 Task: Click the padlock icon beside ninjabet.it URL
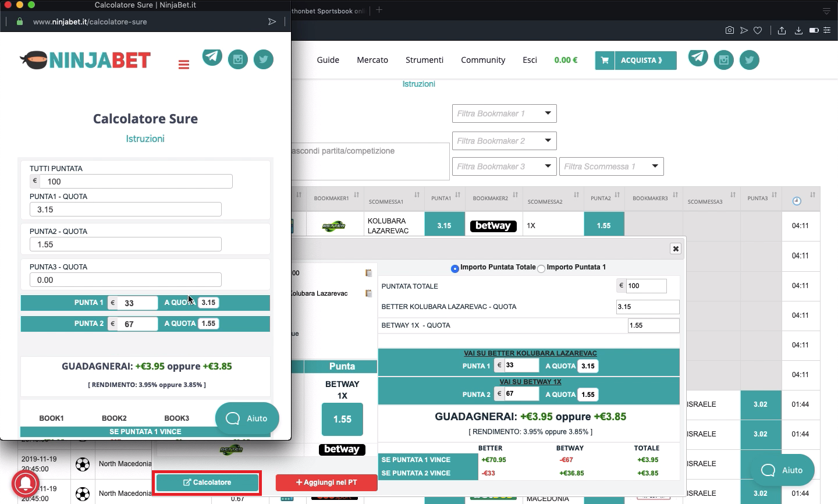point(20,22)
